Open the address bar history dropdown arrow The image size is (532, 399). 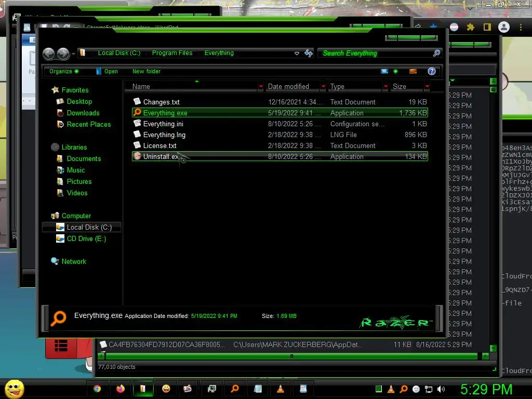click(x=297, y=54)
